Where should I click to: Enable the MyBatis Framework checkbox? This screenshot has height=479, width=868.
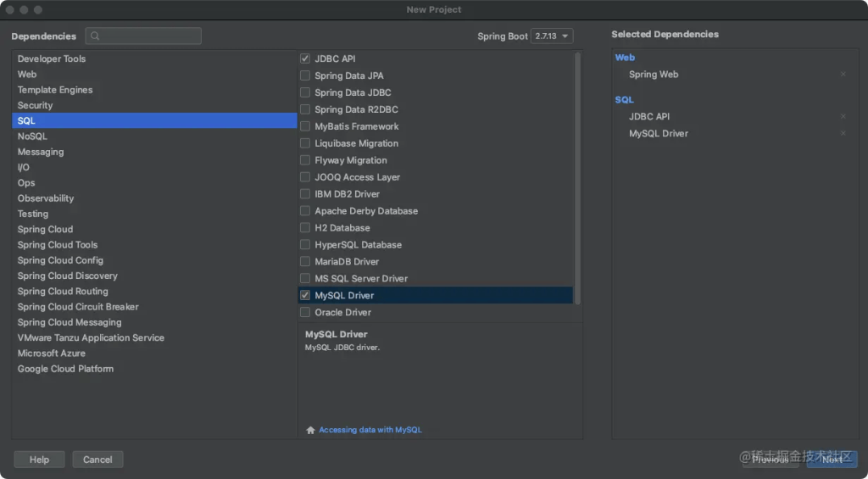pyautogui.click(x=305, y=126)
